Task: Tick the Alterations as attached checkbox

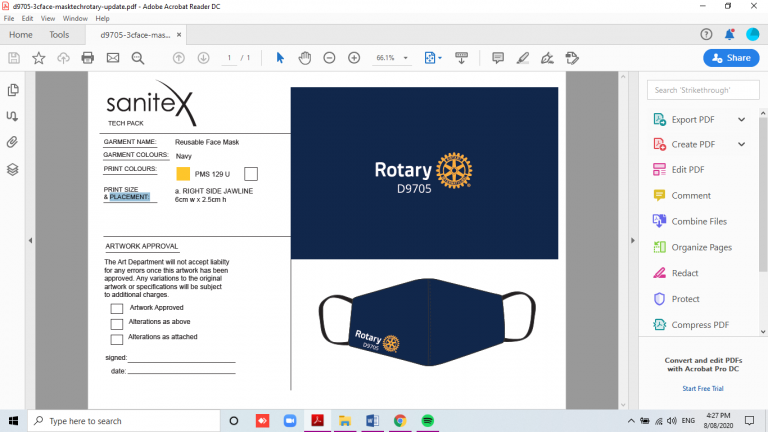Action: click(x=117, y=339)
